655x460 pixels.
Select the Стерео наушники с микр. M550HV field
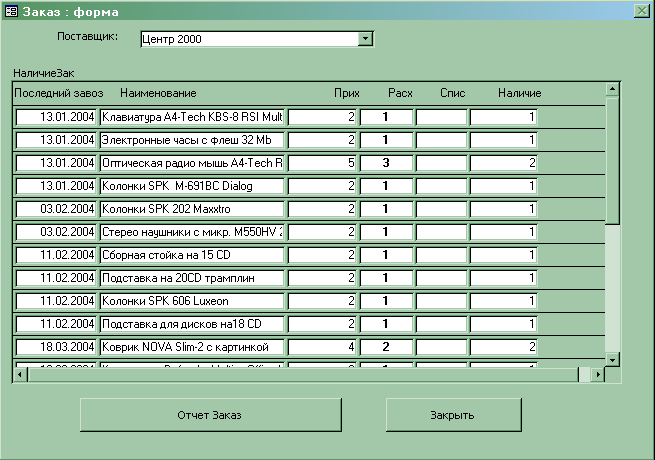tap(192, 232)
